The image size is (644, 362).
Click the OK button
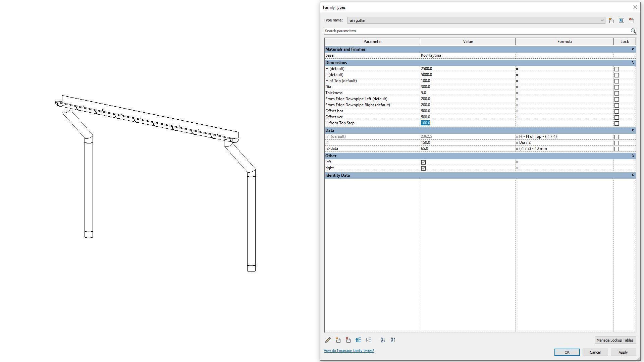(567, 352)
